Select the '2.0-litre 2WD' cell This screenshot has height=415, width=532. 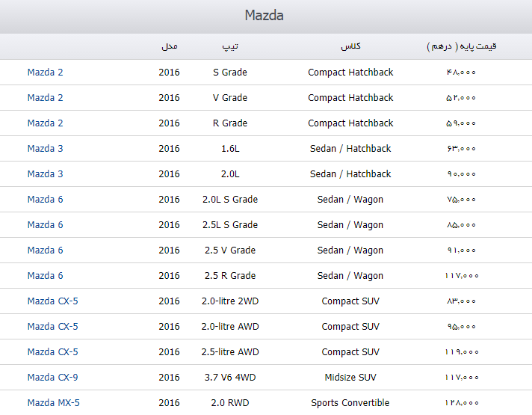click(230, 301)
